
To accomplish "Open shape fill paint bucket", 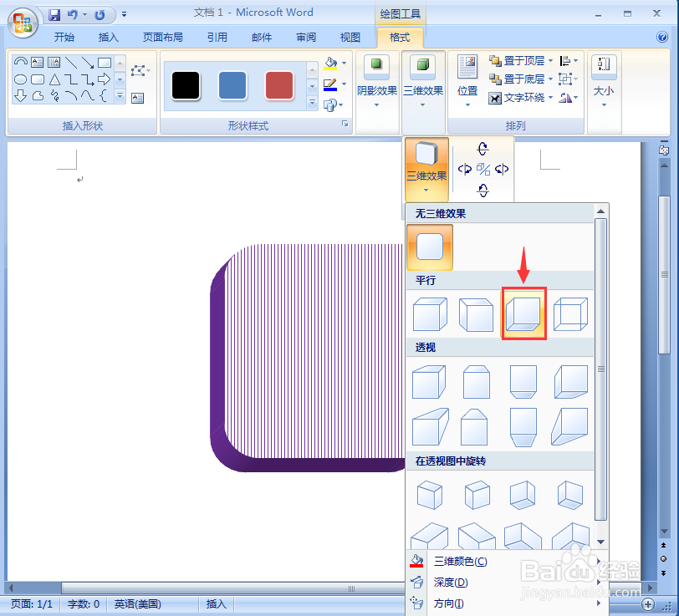I will click(x=330, y=64).
